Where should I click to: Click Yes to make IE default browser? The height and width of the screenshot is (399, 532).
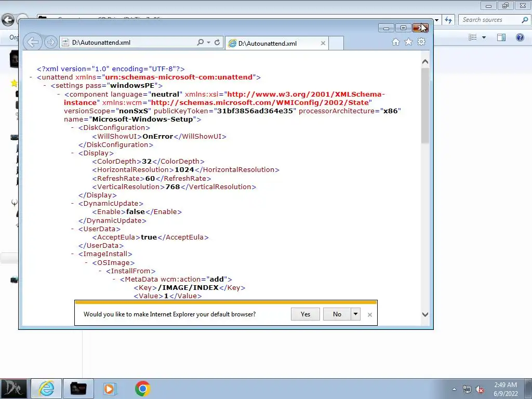(x=305, y=314)
